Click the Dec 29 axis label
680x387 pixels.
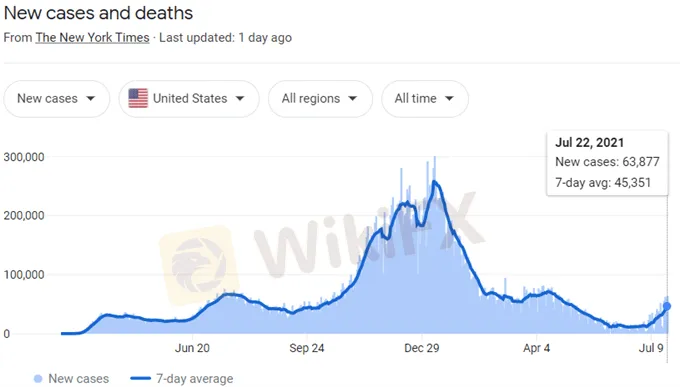(422, 348)
